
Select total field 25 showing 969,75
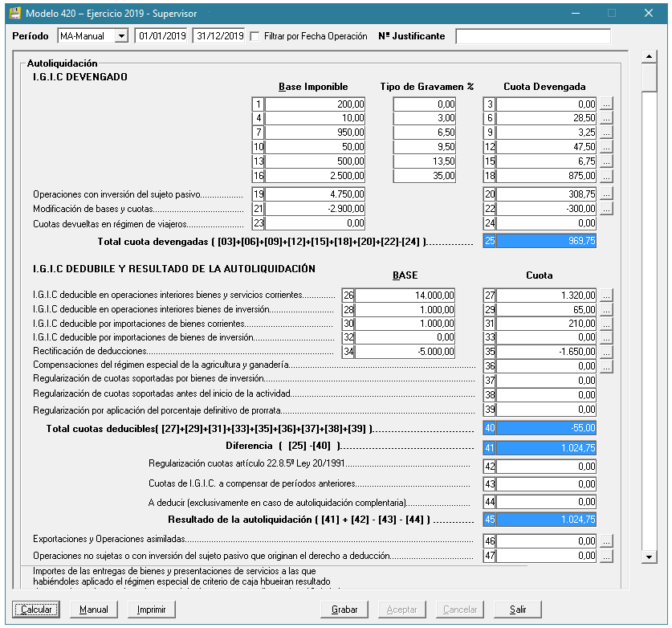click(547, 241)
